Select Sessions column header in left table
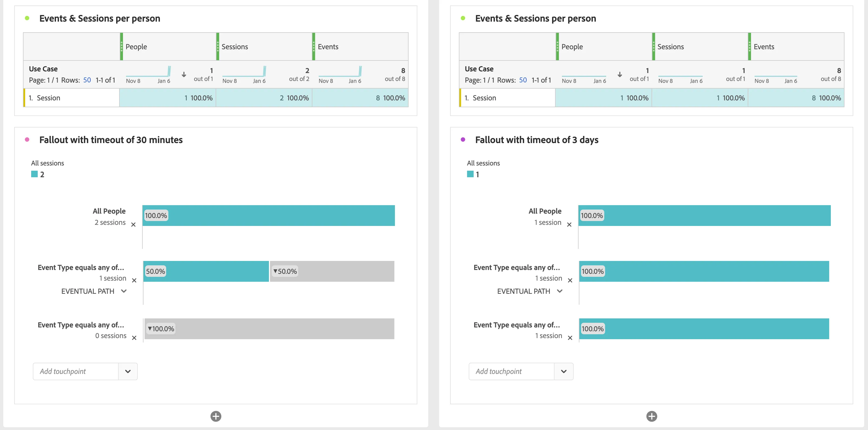 264,47
